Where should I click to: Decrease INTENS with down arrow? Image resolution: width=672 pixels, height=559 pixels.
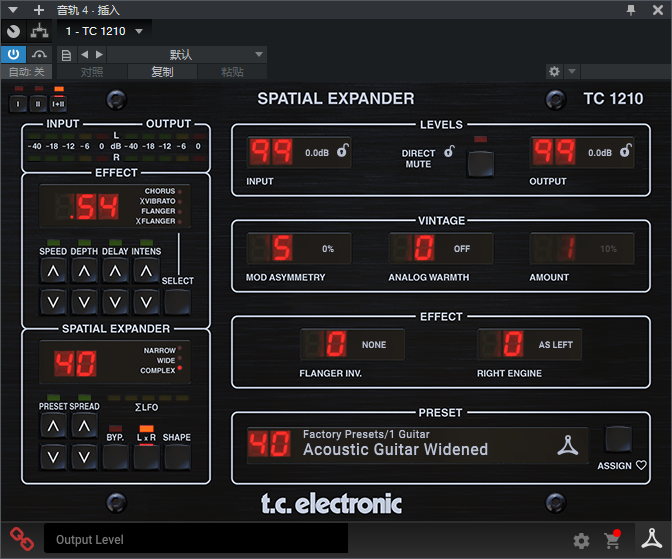[146, 302]
